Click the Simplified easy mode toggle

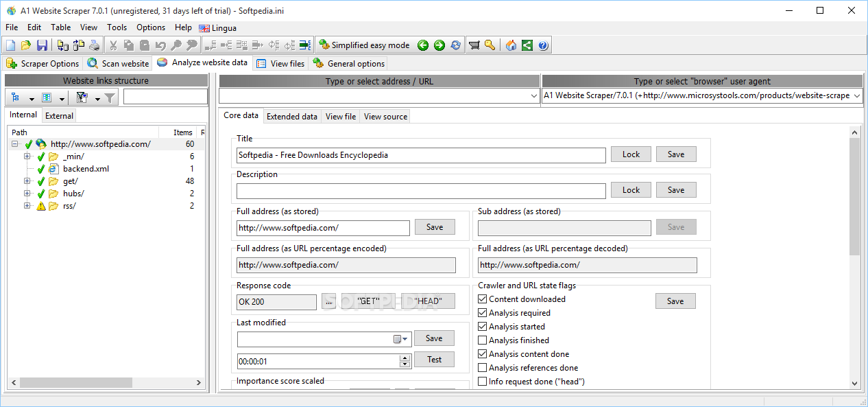pyautogui.click(x=364, y=45)
